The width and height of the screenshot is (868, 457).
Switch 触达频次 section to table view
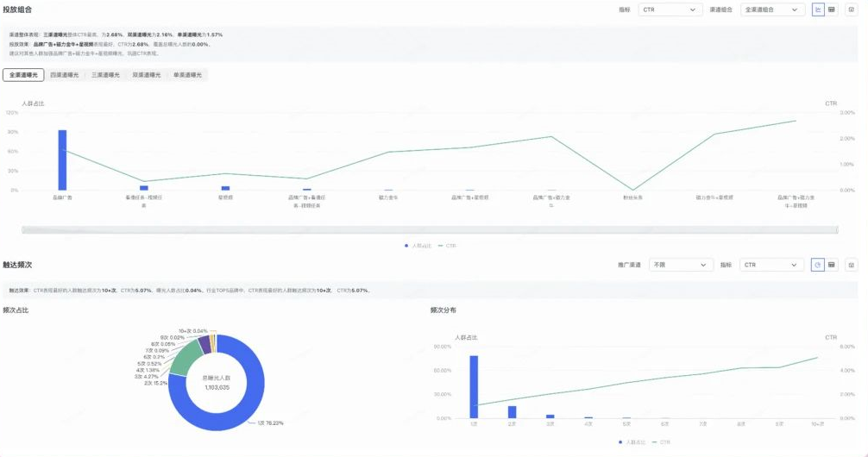point(832,265)
